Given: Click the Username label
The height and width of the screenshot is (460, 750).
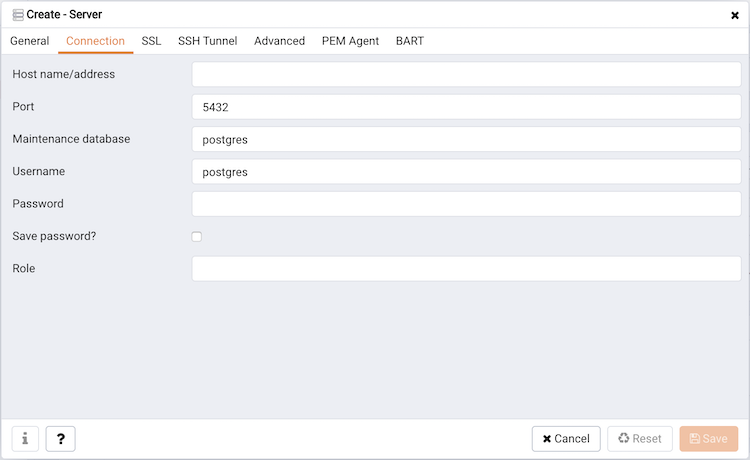Looking at the screenshot, I should coord(39,171).
